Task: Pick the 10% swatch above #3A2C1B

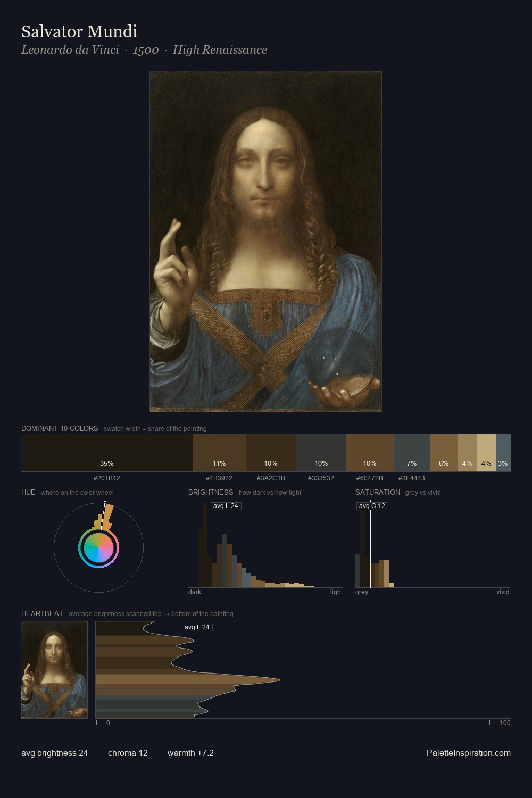Action: click(271, 453)
